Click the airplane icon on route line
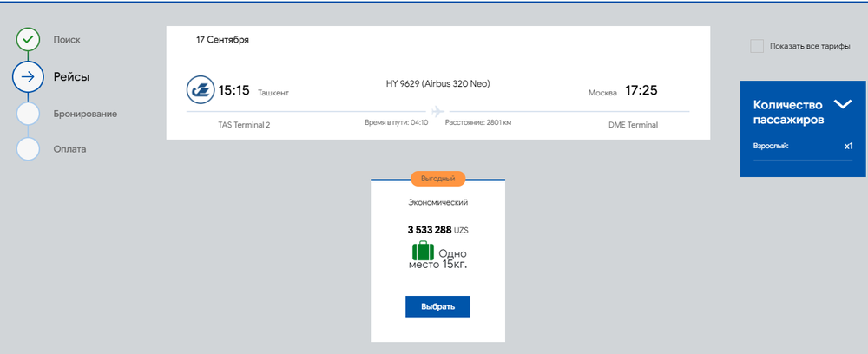 coord(437,111)
